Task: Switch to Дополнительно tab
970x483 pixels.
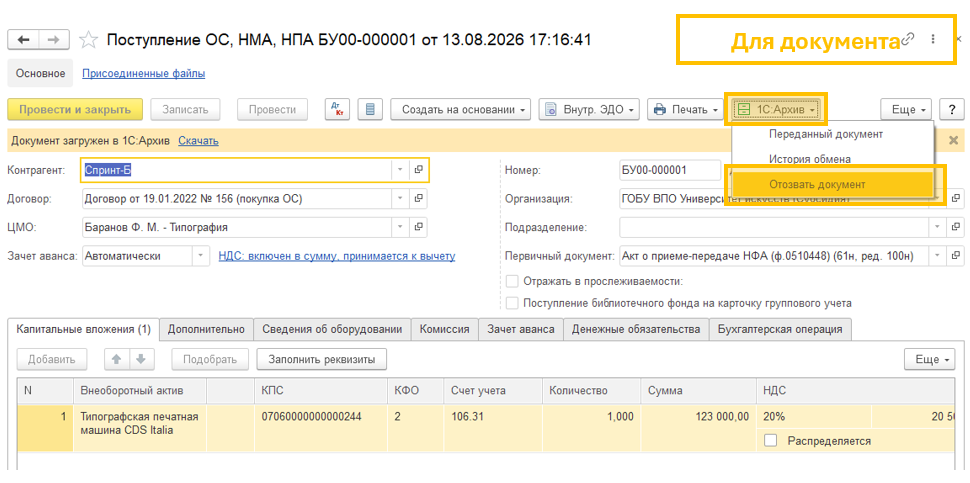Action: coord(207,329)
